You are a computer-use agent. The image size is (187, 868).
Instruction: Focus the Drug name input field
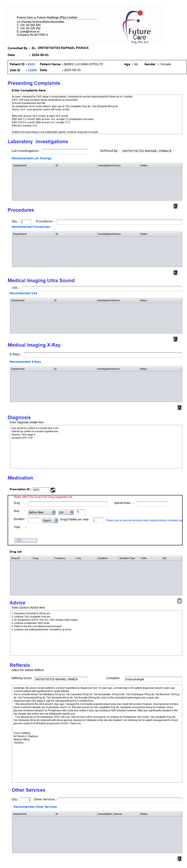68,504
